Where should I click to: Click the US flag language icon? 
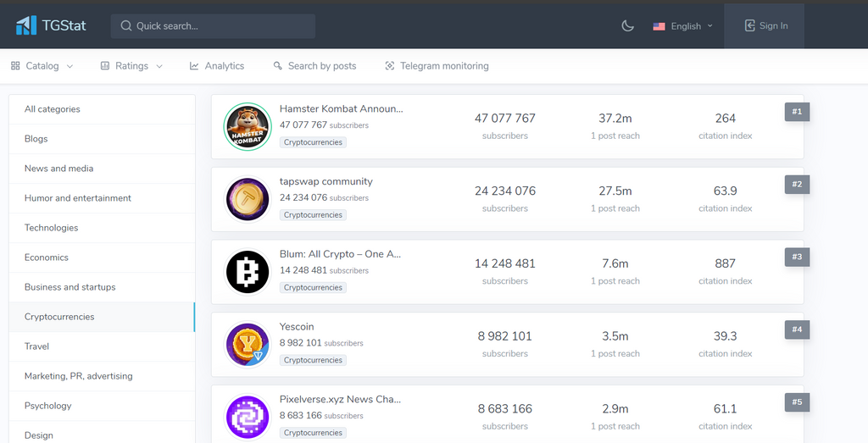659,26
